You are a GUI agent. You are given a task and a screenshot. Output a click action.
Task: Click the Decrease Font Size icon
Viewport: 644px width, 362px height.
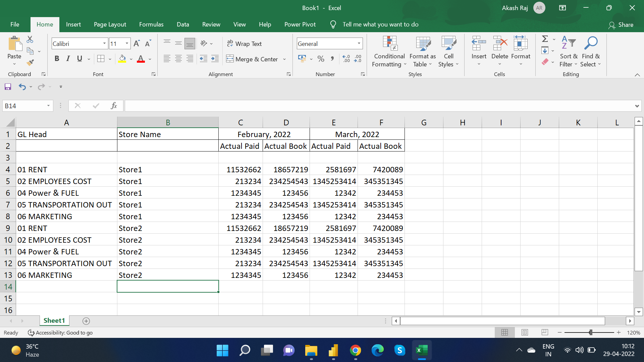(x=148, y=44)
